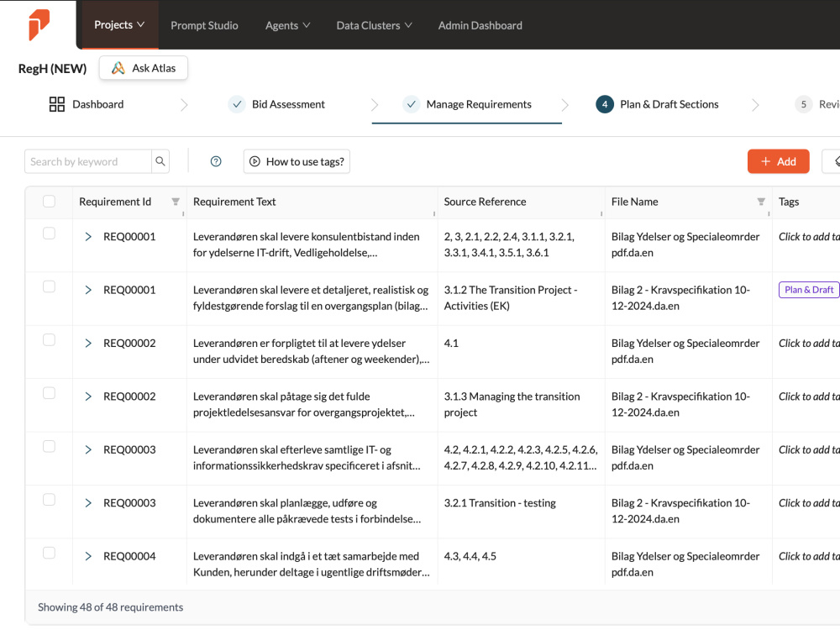Toggle the select-all header checkbox

tap(49, 202)
